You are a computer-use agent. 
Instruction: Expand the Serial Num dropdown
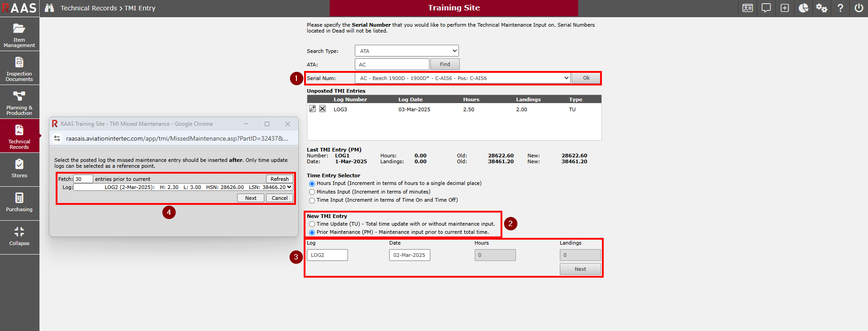[x=462, y=78]
